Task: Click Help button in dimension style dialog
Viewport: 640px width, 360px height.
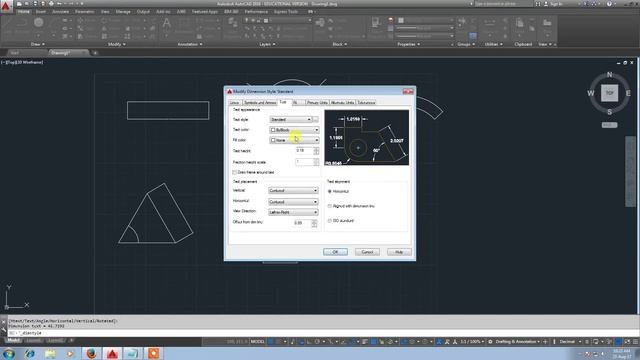Action: 399,252
